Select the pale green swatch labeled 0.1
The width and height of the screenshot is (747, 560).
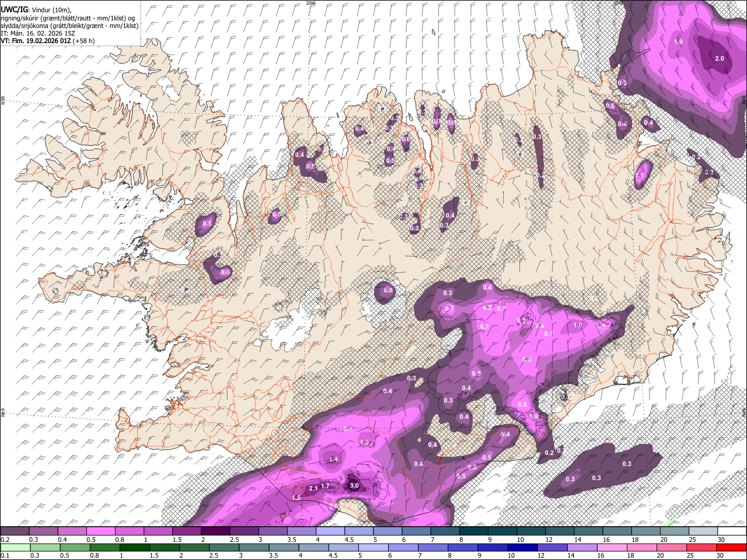(15, 547)
